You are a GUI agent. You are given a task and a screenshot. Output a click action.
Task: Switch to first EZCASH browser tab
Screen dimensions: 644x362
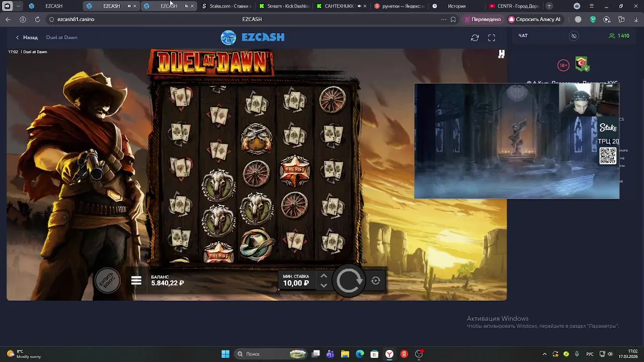pyautogui.click(x=54, y=6)
